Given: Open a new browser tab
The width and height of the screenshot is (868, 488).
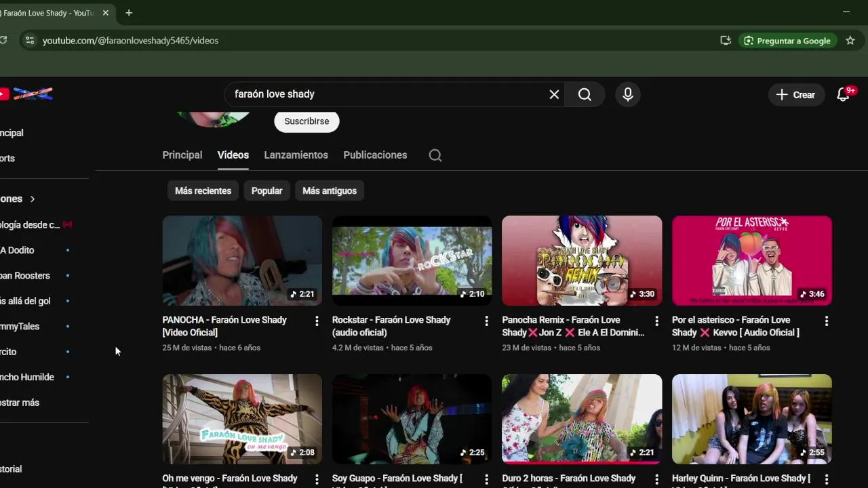Looking at the screenshot, I should coord(129,13).
